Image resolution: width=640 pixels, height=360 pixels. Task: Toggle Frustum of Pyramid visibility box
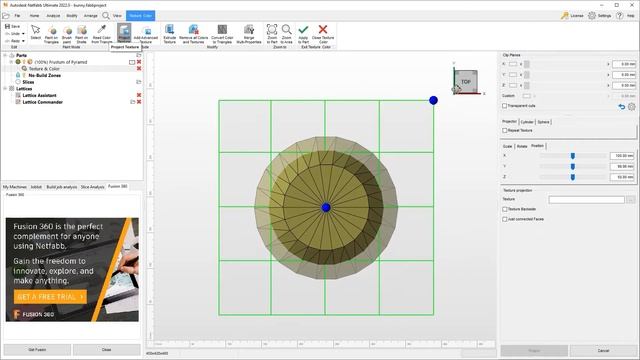pos(132,62)
